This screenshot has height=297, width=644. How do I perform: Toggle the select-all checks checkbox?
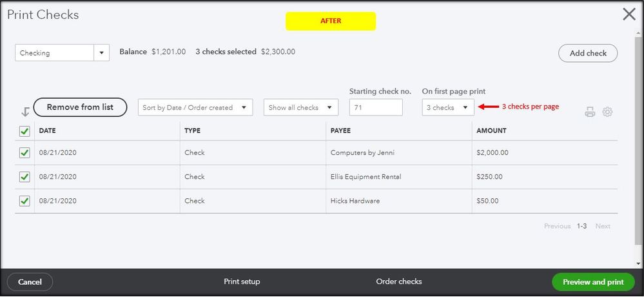[x=24, y=131]
